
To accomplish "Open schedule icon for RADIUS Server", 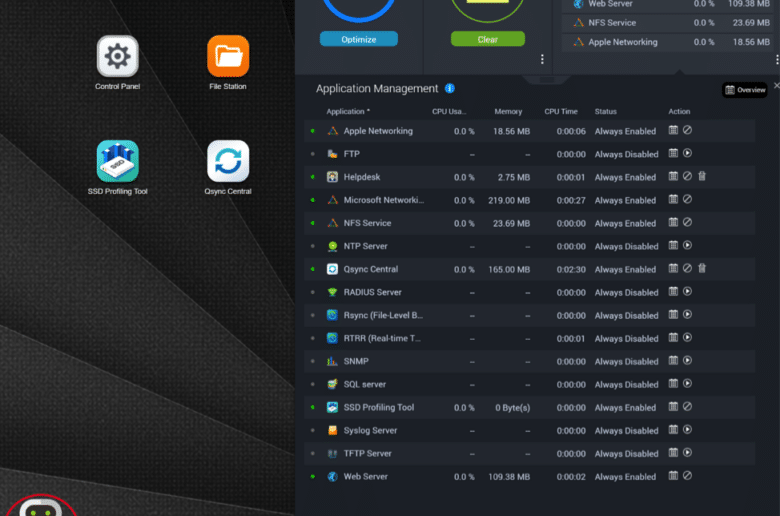I will (x=673, y=292).
